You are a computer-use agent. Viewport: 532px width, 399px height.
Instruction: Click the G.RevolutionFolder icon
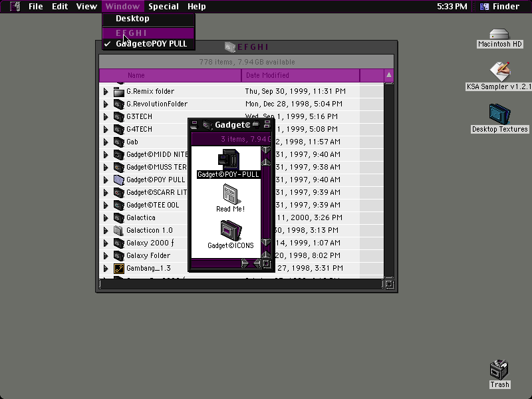click(119, 104)
